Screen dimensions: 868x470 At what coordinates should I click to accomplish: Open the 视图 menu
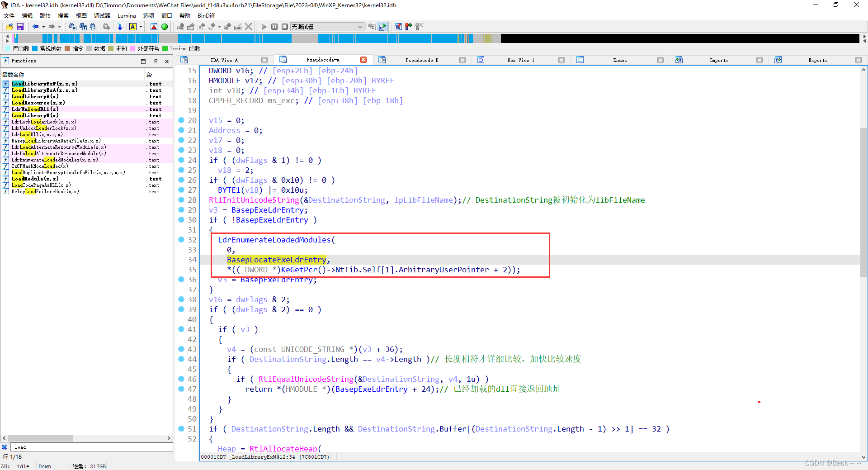81,15
